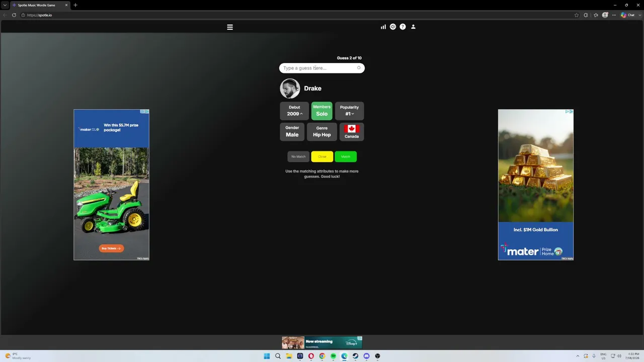Open the browser extensions icon
Image resolution: width=644 pixels, height=362 pixels.
click(586, 15)
